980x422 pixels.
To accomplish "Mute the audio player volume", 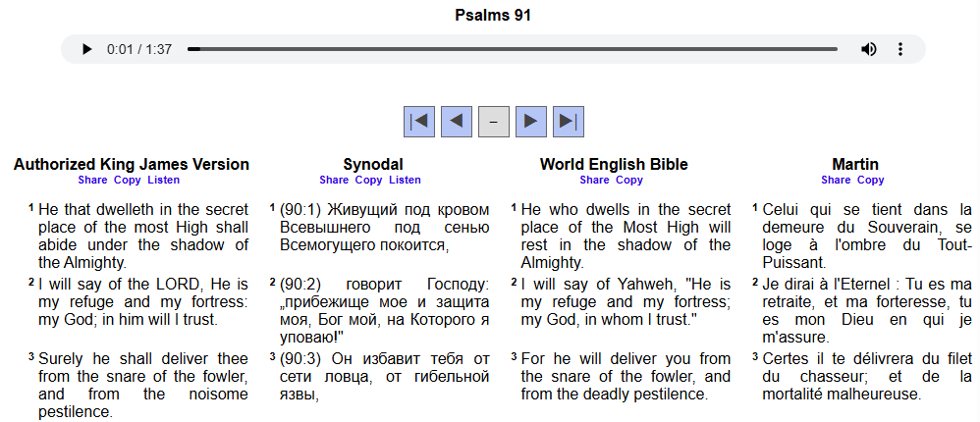I will pyautogui.click(x=868, y=49).
